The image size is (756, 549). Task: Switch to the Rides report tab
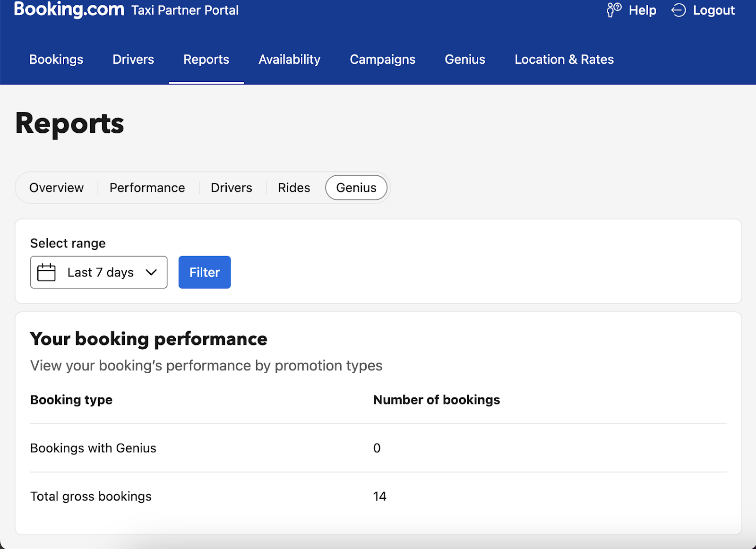click(294, 188)
